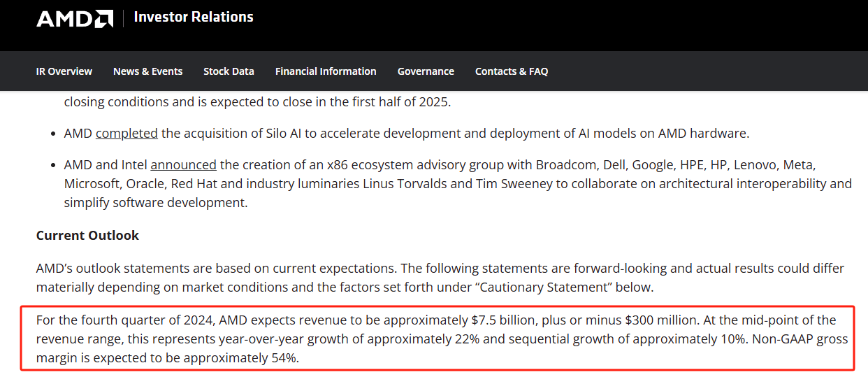Click the AMD logo in the header

coord(75,19)
